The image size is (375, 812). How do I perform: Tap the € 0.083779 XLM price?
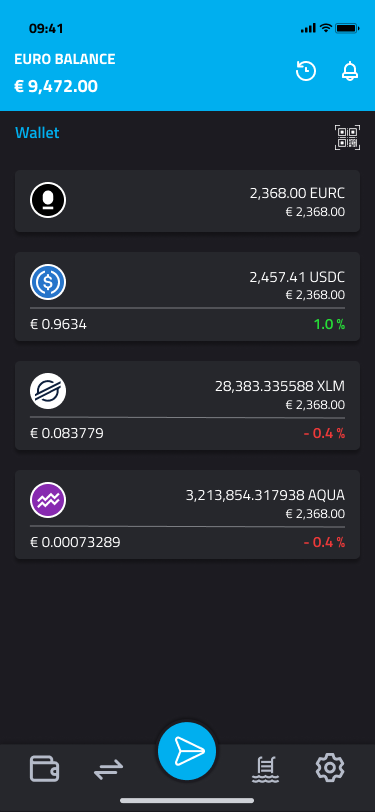pyautogui.click(x=67, y=433)
